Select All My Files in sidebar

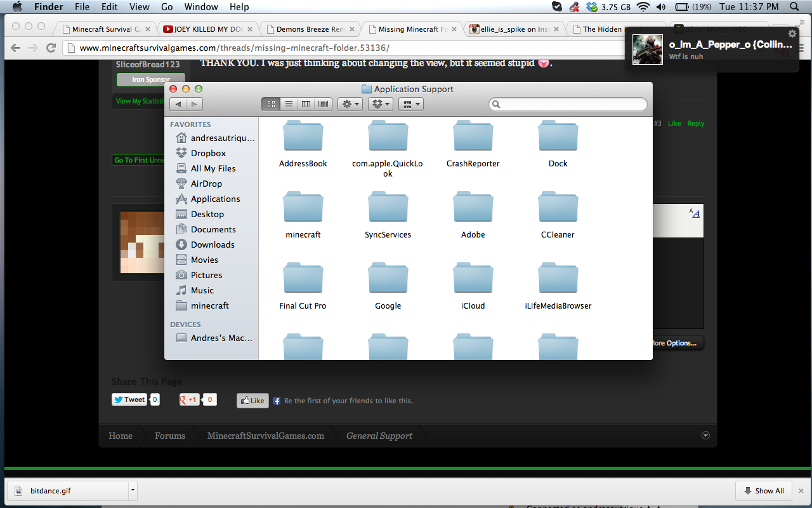click(205, 168)
